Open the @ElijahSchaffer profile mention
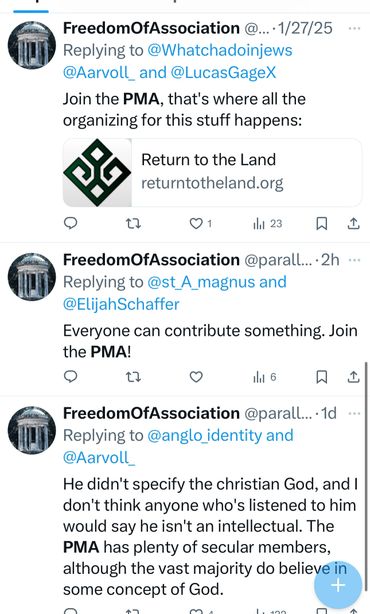This screenshot has width=370, height=614. [121, 304]
